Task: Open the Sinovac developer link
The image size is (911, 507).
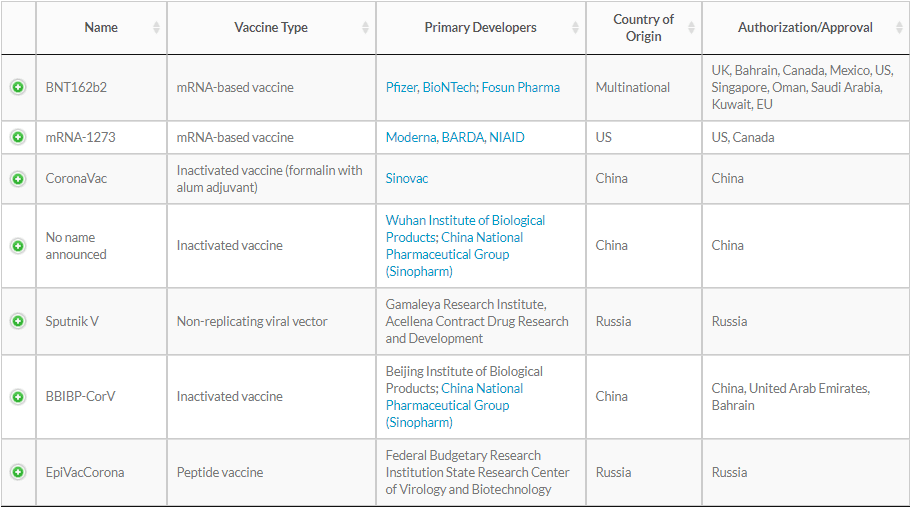Action: pos(407,178)
